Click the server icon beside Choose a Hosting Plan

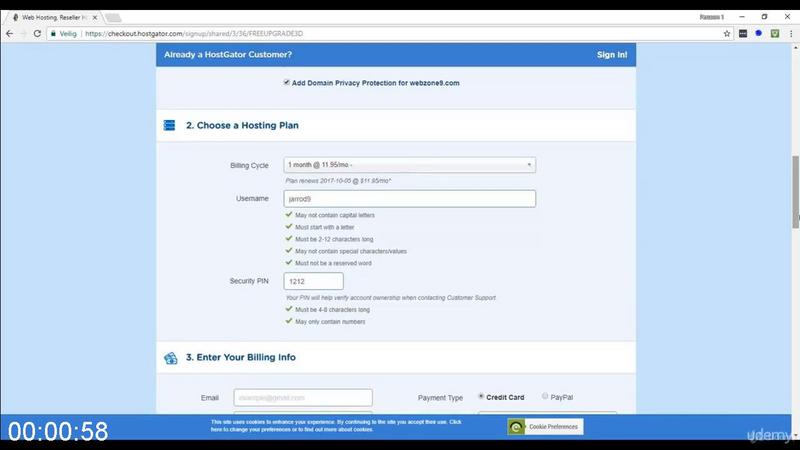169,125
